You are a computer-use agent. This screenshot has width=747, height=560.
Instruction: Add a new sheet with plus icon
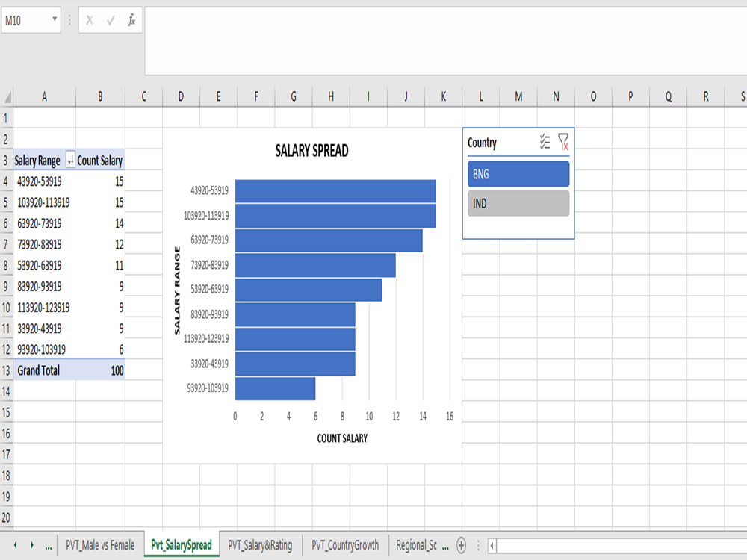point(461,545)
